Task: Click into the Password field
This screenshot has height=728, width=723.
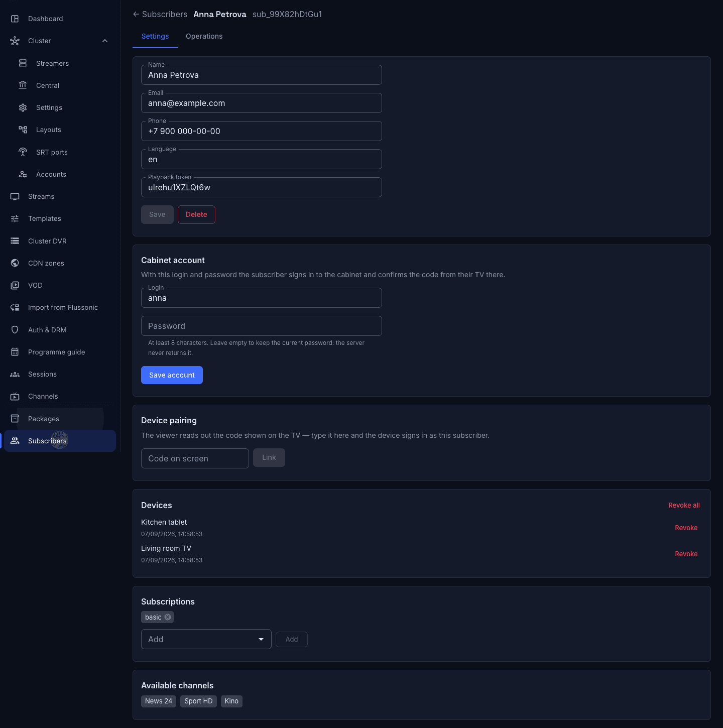Action: pyautogui.click(x=262, y=326)
